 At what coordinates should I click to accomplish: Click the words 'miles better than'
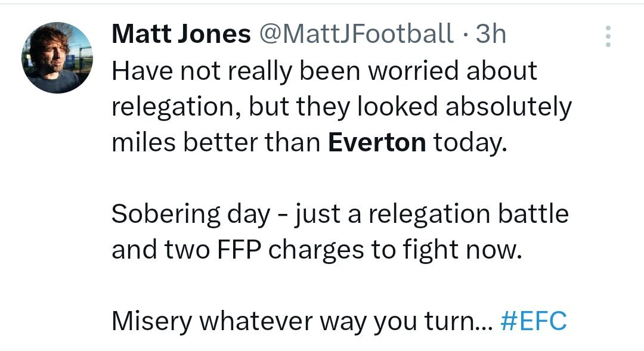pos(216,142)
